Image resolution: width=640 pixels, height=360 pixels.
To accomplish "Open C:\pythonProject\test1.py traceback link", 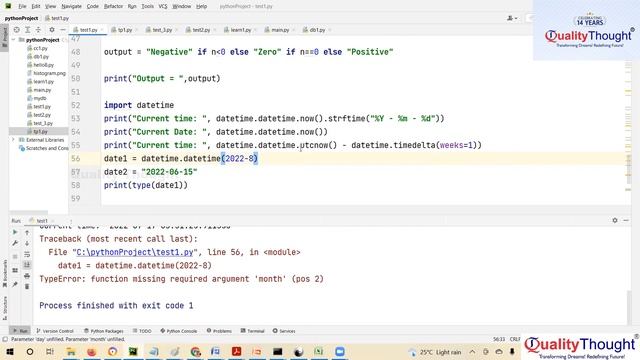I will pyautogui.click(x=135, y=252).
